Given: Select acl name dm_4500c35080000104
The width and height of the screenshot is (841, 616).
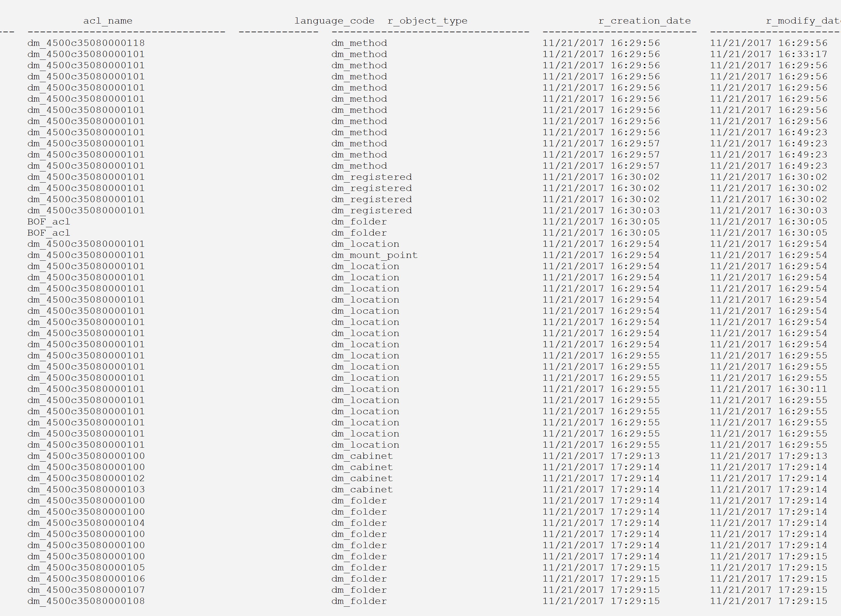Looking at the screenshot, I should [x=86, y=523].
